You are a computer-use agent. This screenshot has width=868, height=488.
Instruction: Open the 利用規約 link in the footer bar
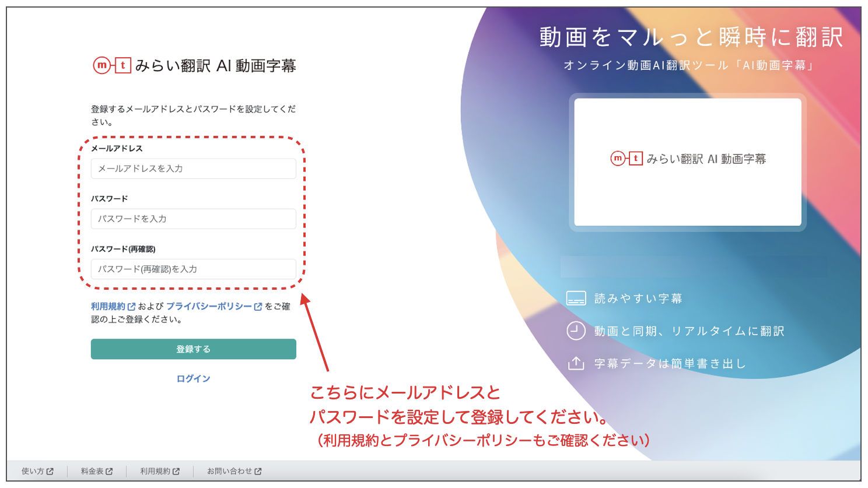[x=160, y=471]
